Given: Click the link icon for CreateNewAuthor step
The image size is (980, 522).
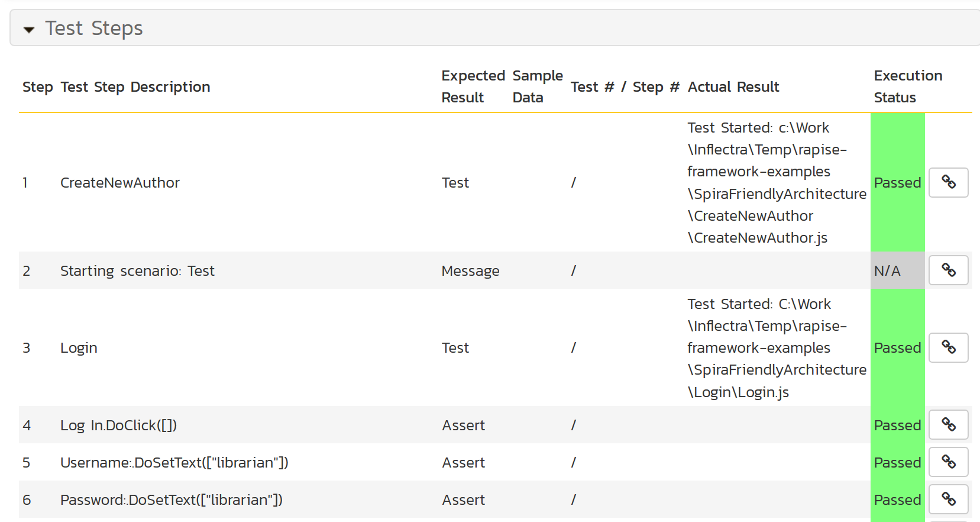Looking at the screenshot, I should coord(948,182).
